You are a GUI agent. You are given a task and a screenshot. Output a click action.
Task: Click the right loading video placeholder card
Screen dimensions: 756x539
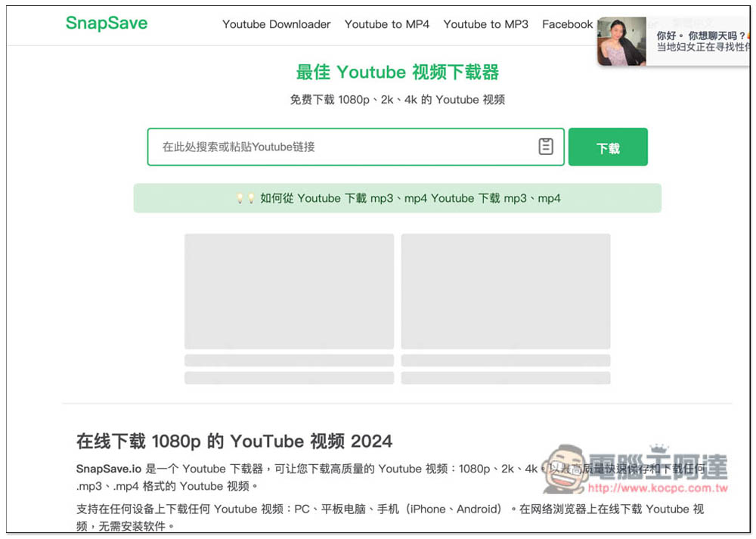[x=506, y=291]
